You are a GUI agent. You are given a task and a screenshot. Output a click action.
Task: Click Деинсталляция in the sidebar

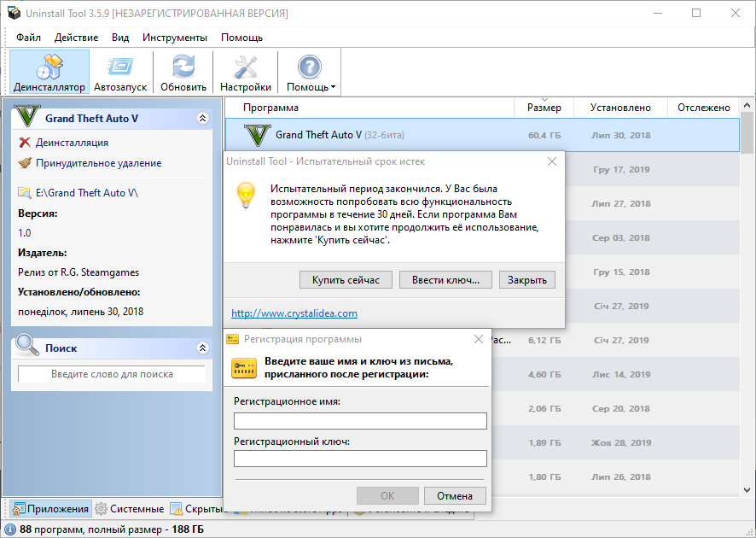pos(72,143)
